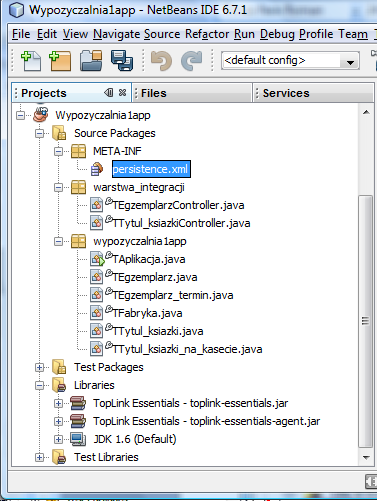Collapse the META-INF package node
Image resolution: width=377 pixels, height=501 pixels.
tap(58, 151)
